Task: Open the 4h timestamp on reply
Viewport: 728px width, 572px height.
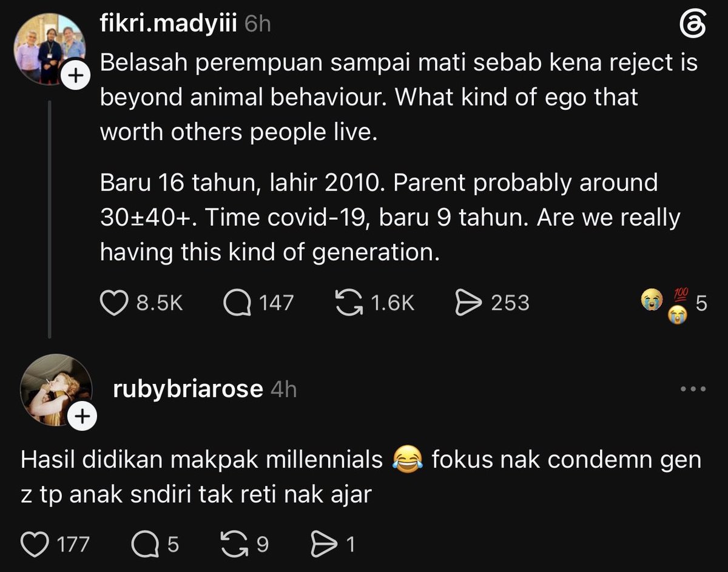Action: (x=283, y=389)
